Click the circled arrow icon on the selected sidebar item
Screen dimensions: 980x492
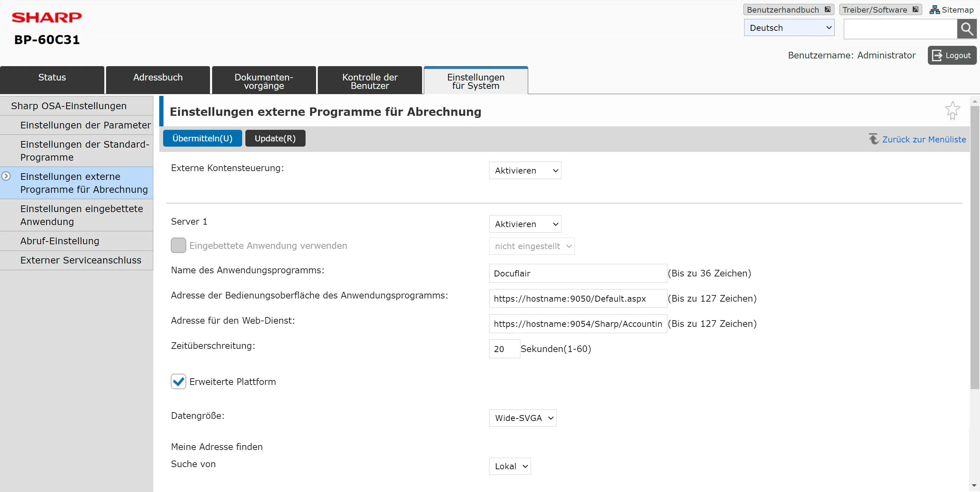tap(6, 176)
